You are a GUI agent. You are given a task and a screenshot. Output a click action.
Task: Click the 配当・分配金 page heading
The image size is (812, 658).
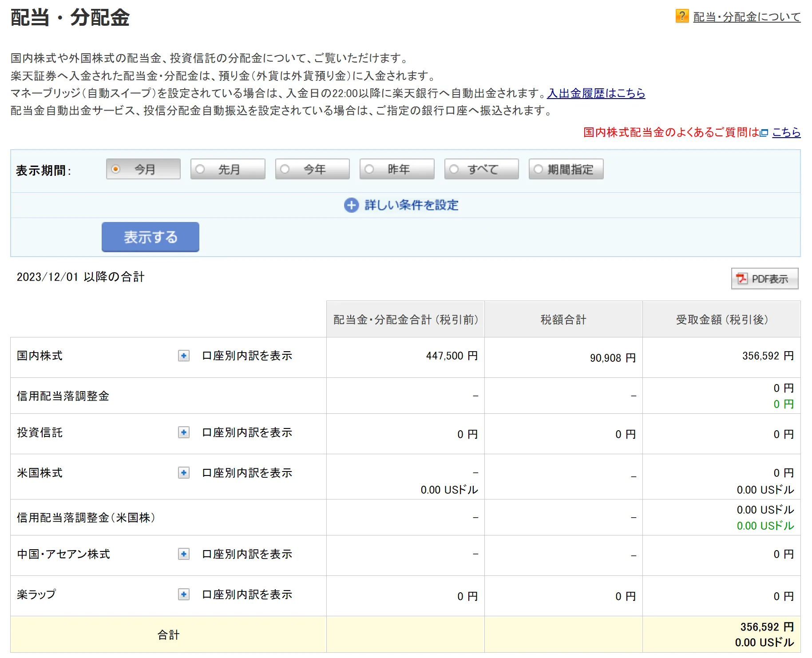pos(70,18)
